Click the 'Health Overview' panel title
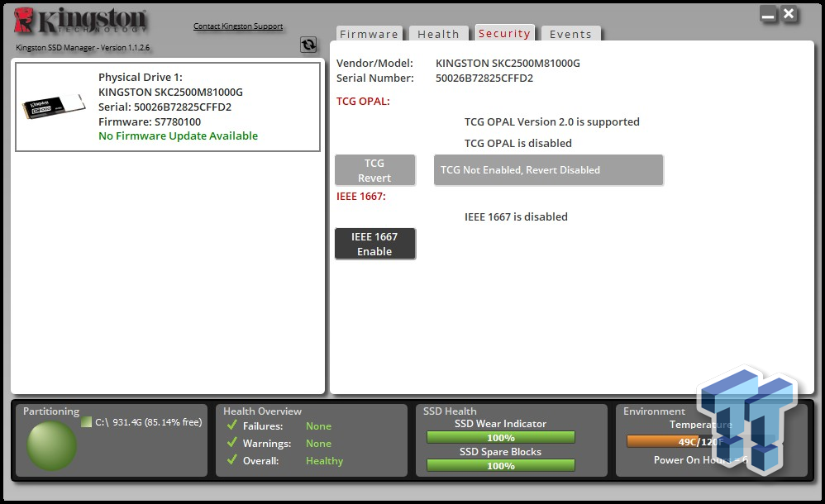The image size is (825, 504). 262,411
